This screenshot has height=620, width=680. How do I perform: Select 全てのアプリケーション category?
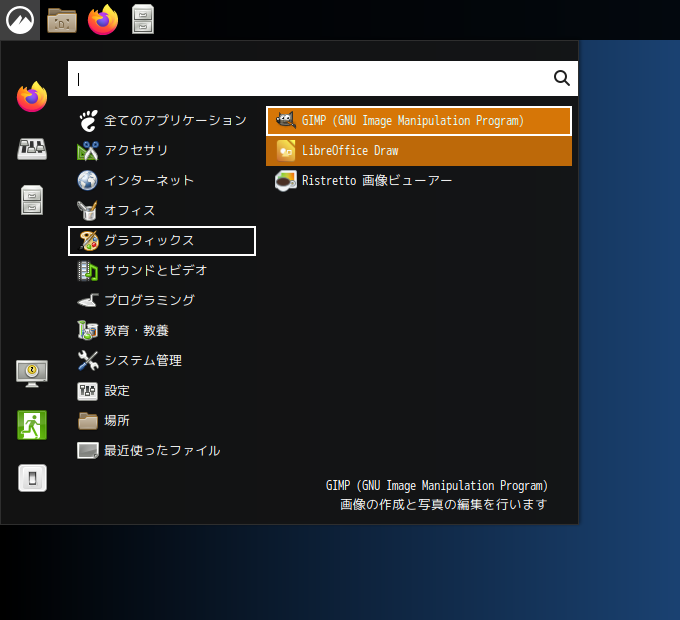tap(162, 120)
